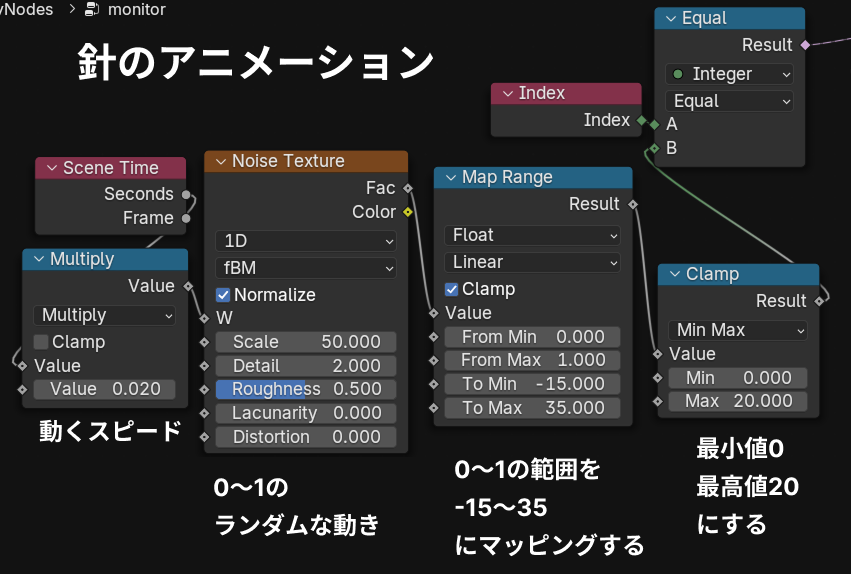Click the Index output socket
The width and height of the screenshot is (851, 574).
tap(641, 120)
